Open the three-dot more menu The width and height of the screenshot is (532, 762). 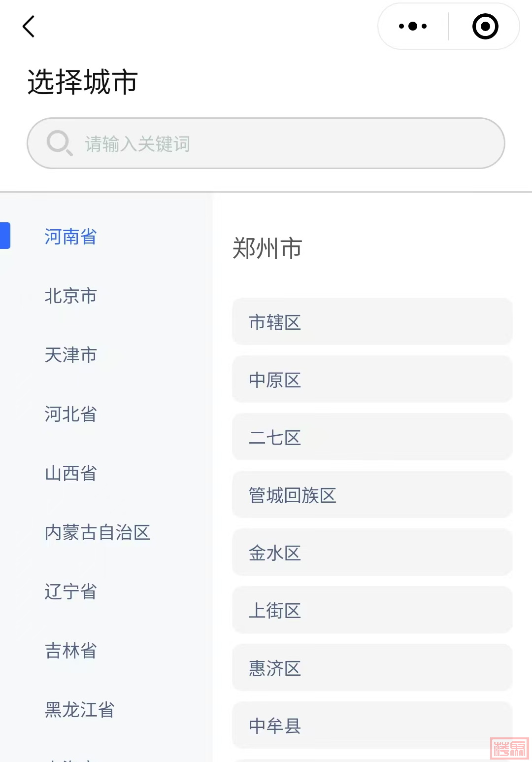413,27
